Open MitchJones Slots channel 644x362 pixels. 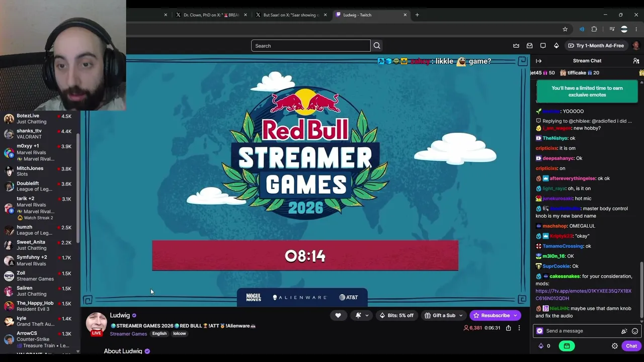(x=39, y=171)
